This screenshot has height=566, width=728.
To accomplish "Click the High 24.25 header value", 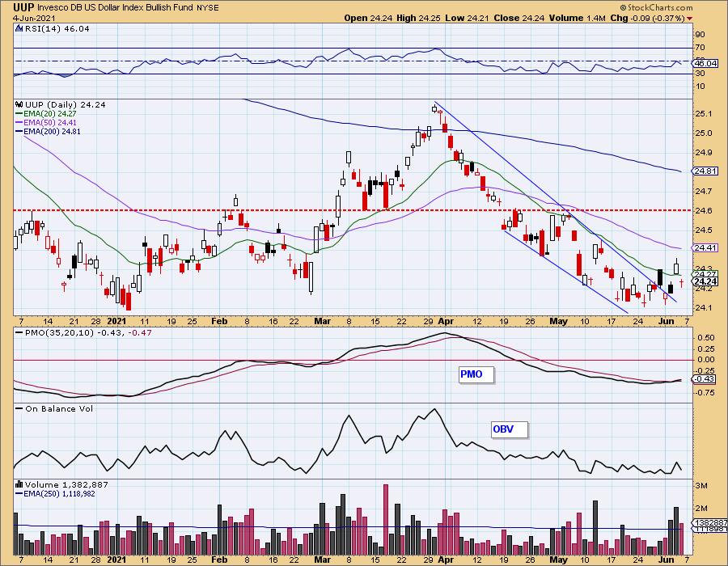I will [x=418, y=18].
